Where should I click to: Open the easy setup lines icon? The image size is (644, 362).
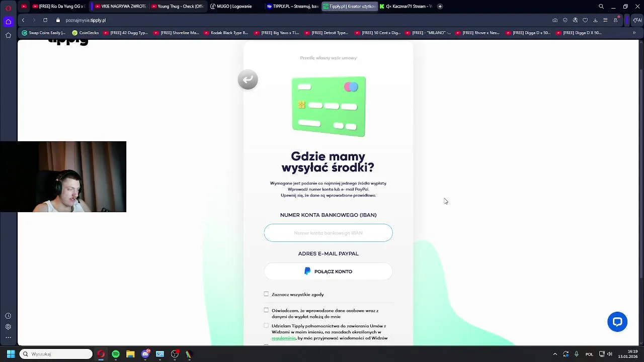click(605, 20)
